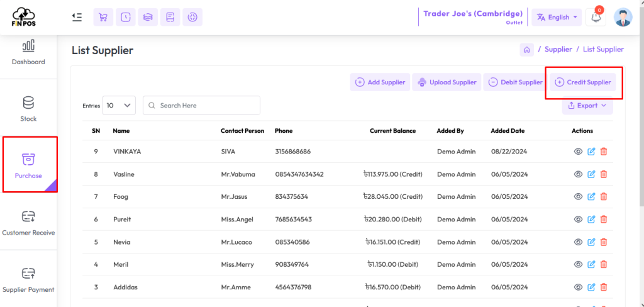644x307 pixels.
Task: Follow the List Supplier breadcrumb link
Action: [x=603, y=49]
